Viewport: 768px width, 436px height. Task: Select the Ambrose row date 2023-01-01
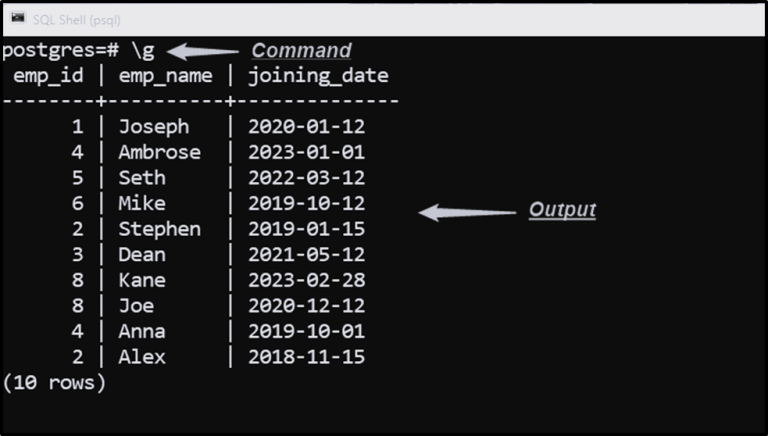307,152
